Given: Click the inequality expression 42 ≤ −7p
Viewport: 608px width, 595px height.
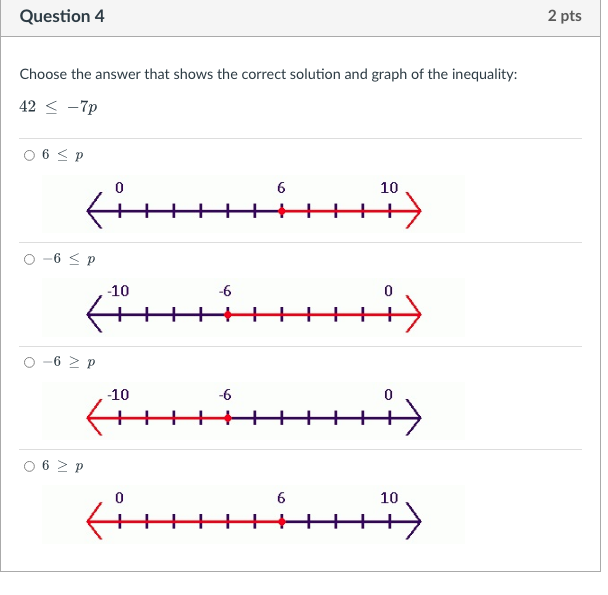Looking at the screenshot, I should coord(58,107).
